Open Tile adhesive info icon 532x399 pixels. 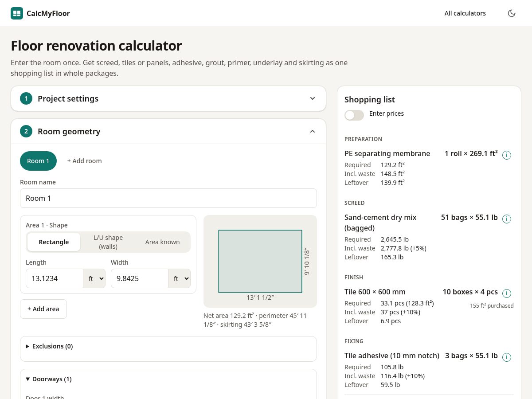click(x=507, y=357)
